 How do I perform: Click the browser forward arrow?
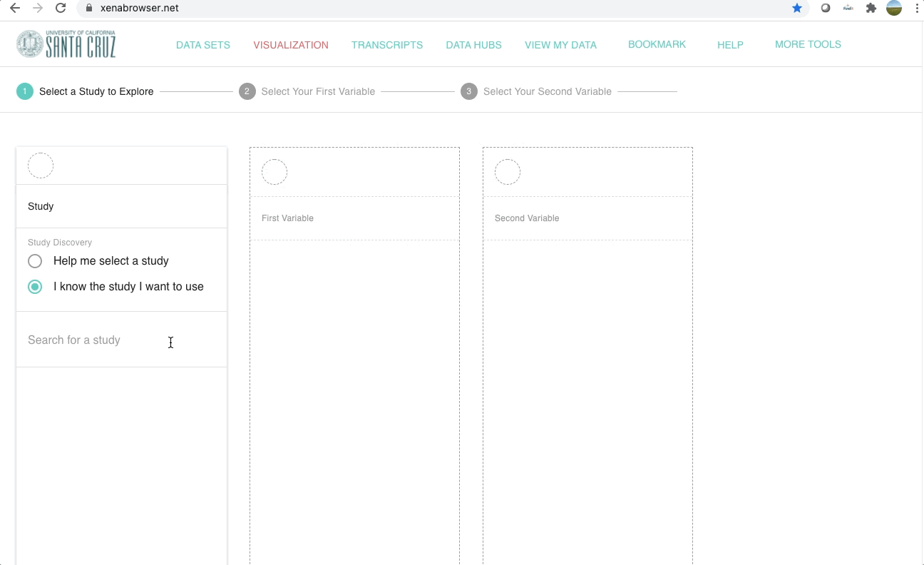(38, 8)
